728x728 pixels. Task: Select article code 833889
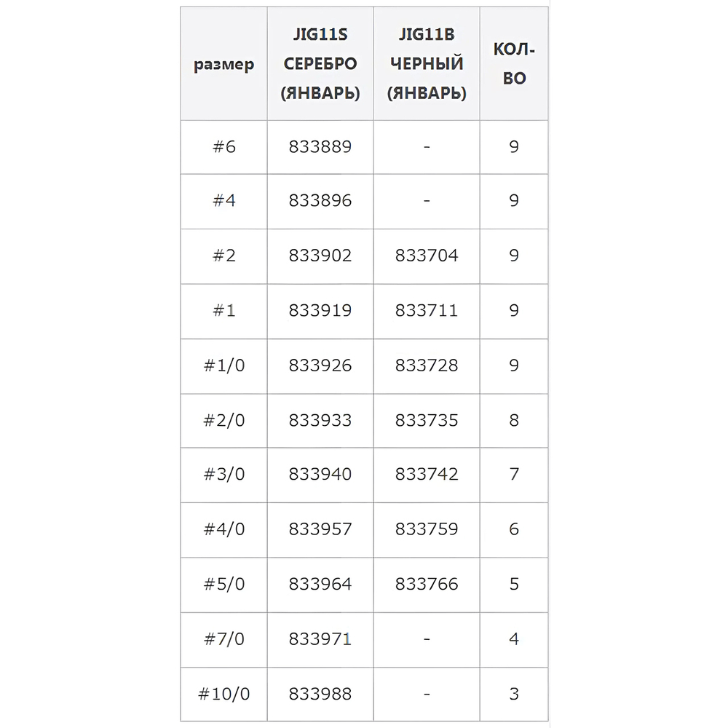(320, 146)
